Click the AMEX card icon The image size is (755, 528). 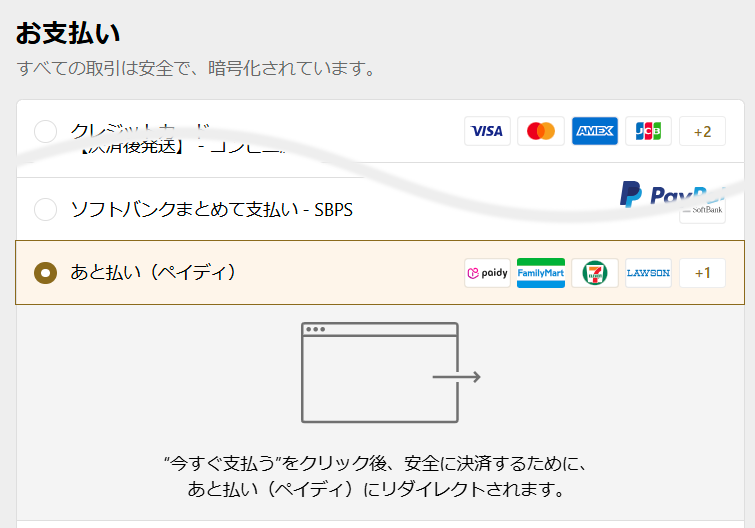pyautogui.click(x=595, y=131)
